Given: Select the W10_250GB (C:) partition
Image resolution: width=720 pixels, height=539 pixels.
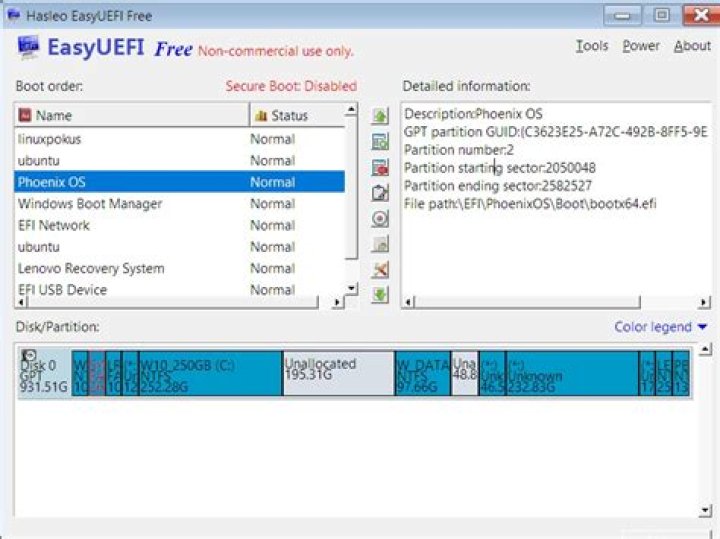Looking at the screenshot, I should [210, 373].
